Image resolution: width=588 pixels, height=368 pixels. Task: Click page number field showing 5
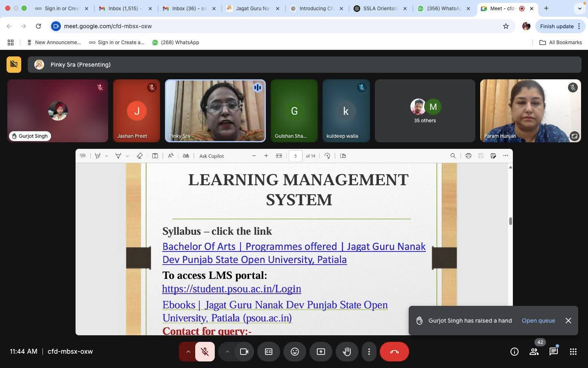pos(295,156)
